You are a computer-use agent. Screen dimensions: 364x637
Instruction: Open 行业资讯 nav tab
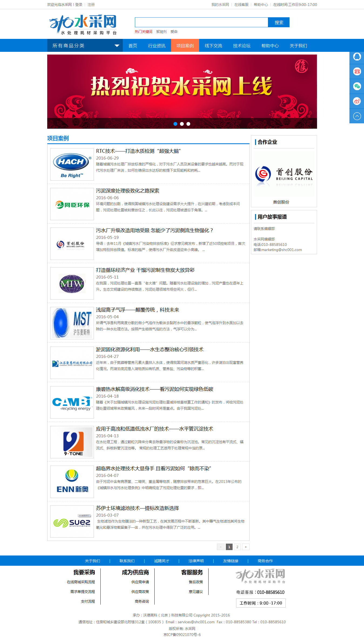pos(157,46)
